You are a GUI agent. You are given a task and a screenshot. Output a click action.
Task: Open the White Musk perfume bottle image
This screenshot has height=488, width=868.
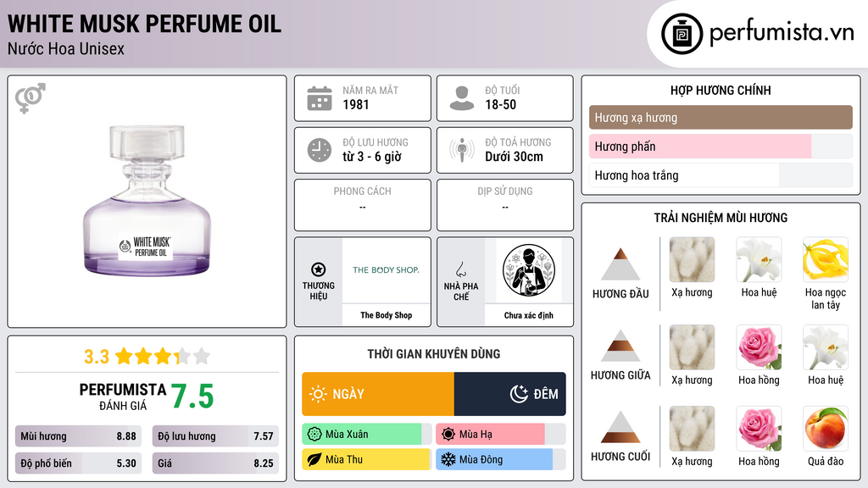click(x=147, y=201)
